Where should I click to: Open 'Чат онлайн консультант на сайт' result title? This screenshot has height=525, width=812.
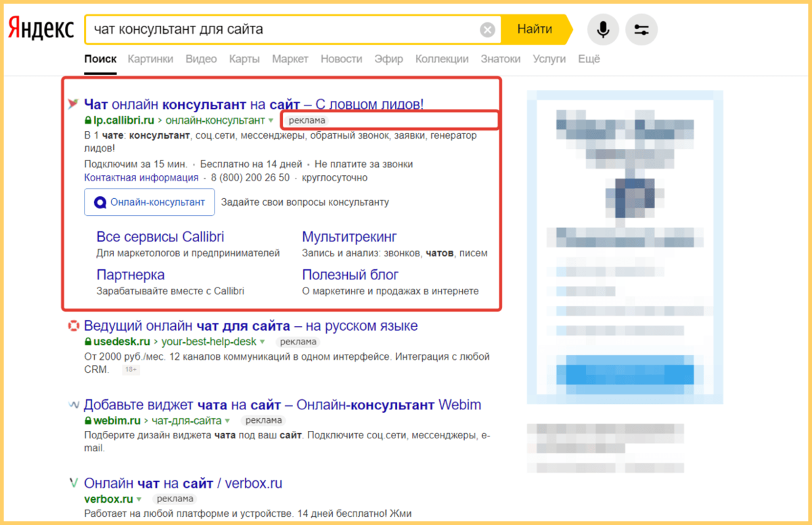(x=254, y=104)
